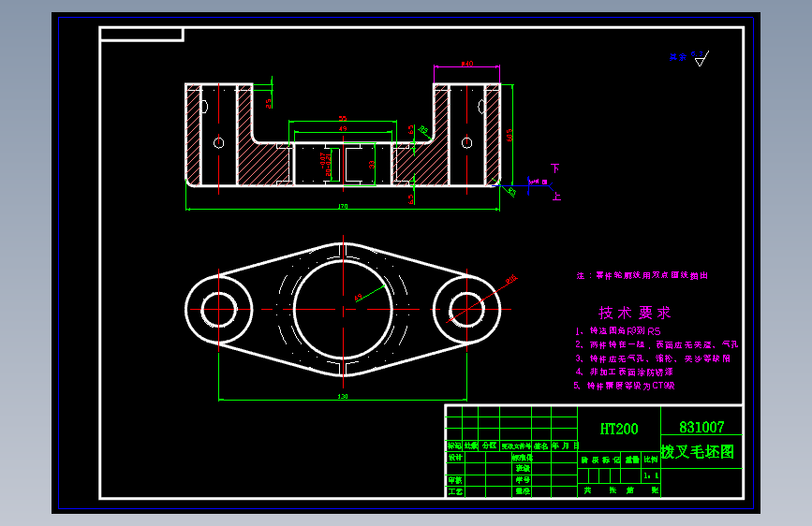Select technical requirement line 4 text

click(624, 372)
